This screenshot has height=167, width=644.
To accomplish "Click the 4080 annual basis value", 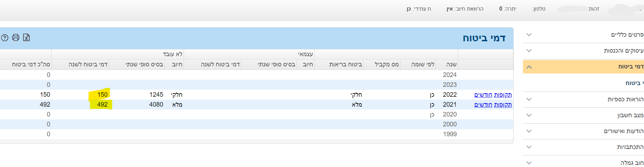I will (156, 105).
